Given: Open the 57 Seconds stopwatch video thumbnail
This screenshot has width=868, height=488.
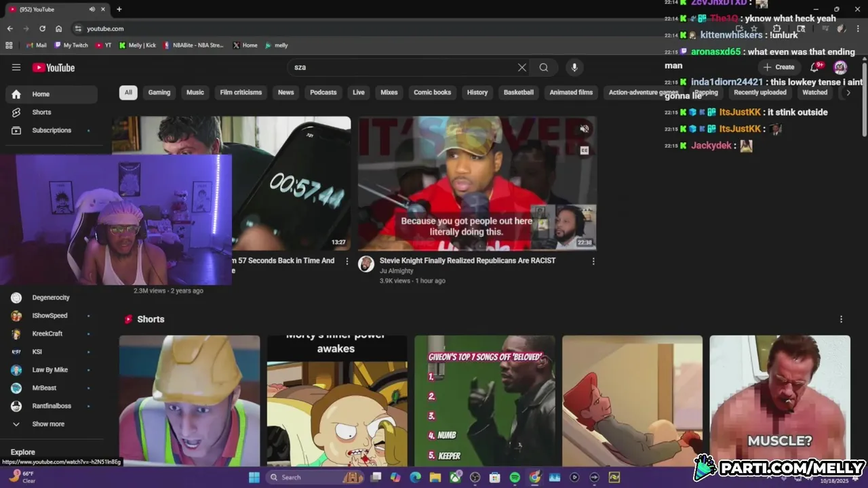Looking at the screenshot, I should (x=292, y=183).
